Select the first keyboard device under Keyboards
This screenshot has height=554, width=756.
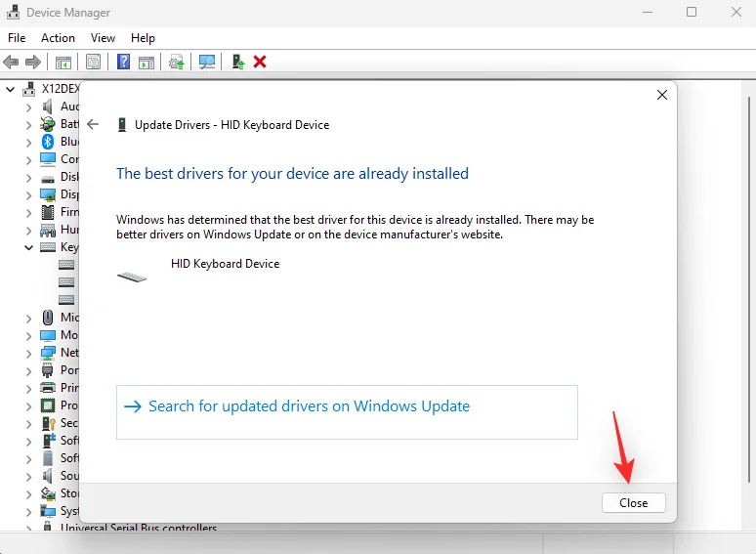pos(66,264)
